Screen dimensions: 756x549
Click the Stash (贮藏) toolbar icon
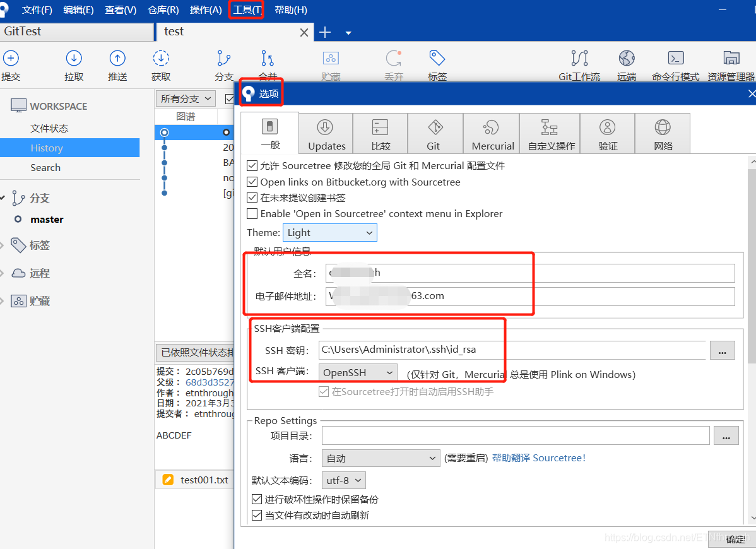pyautogui.click(x=331, y=58)
